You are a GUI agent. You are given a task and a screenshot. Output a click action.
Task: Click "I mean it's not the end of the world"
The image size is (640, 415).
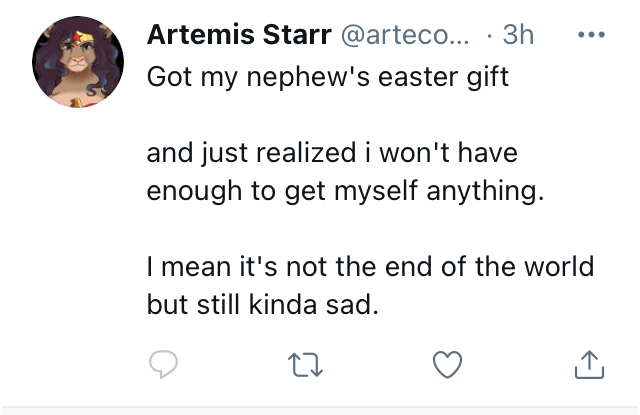370,267
